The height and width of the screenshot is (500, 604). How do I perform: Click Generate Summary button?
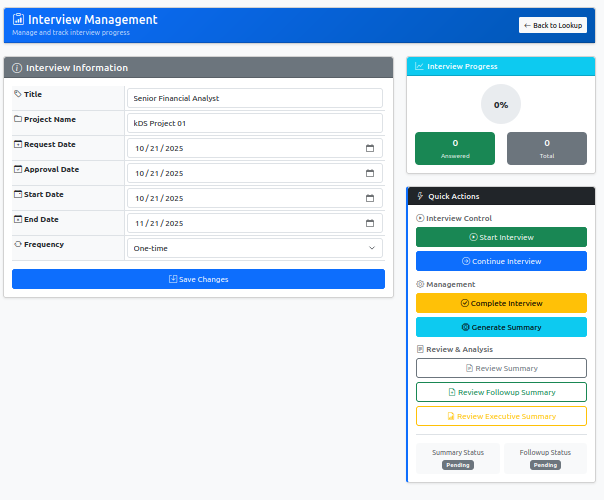tap(501, 327)
